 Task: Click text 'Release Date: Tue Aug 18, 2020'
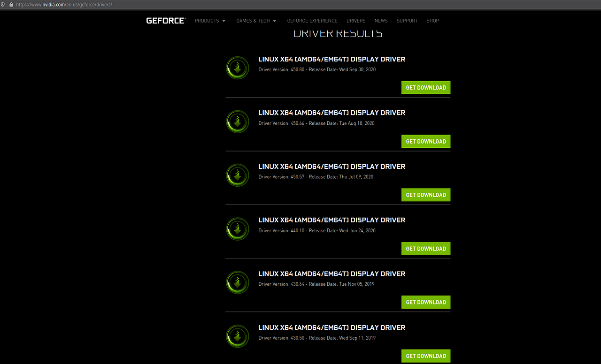point(342,123)
